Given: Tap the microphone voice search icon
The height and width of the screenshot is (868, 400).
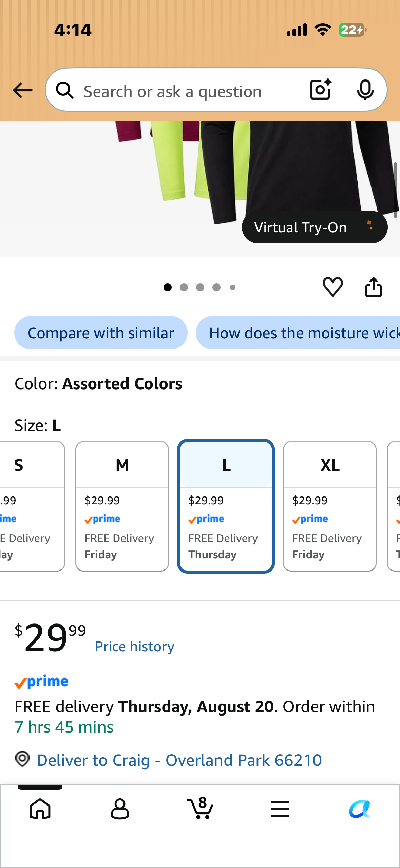Looking at the screenshot, I should (365, 90).
